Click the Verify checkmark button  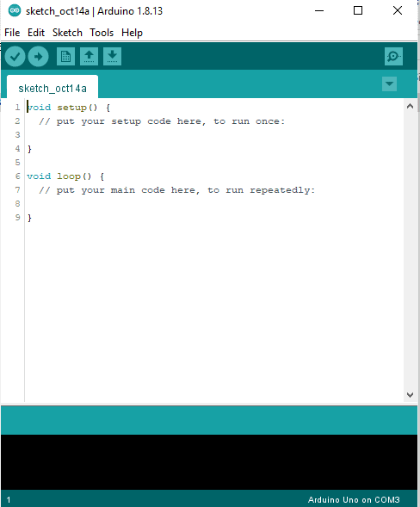click(x=15, y=57)
